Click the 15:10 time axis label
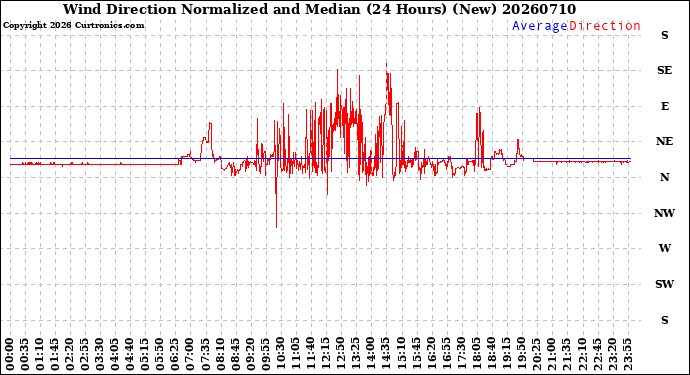The image size is (690, 375). pyautogui.click(x=401, y=355)
